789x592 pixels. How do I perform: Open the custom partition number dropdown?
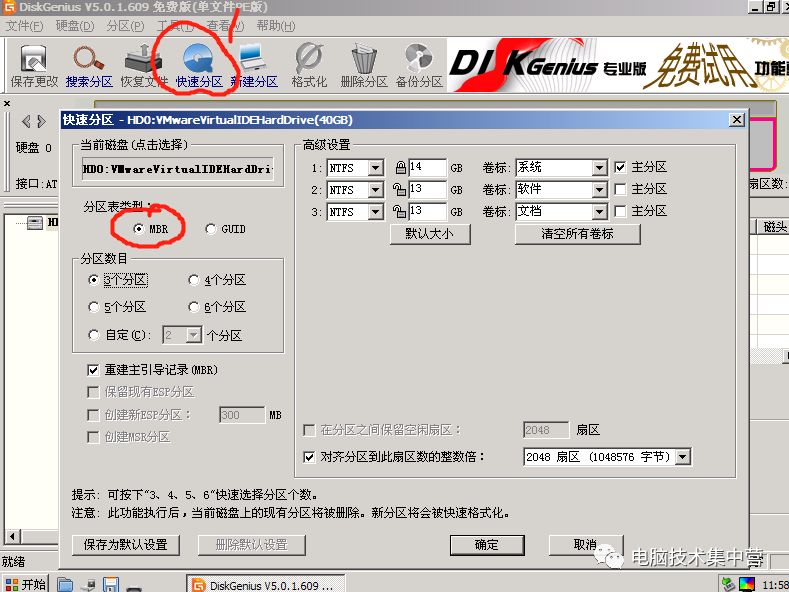tap(193, 335)
